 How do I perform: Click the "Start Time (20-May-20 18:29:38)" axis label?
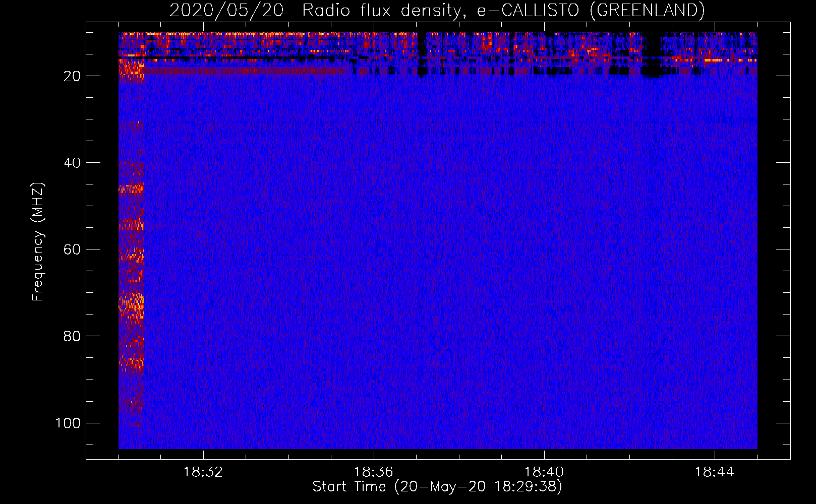point(437,487)
